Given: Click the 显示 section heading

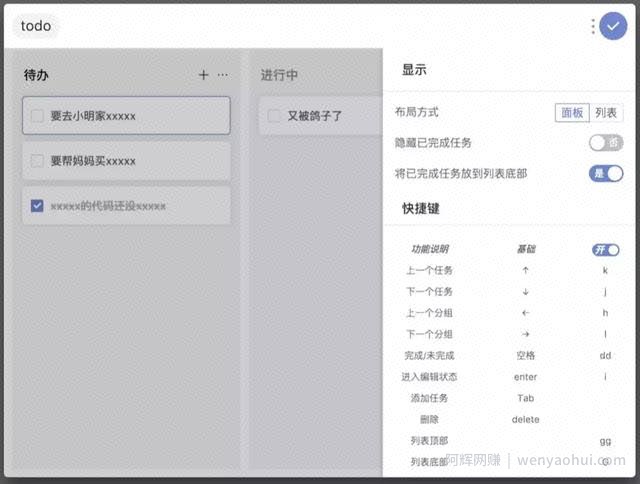Looking at the screenshot, I should (x=414, y=70).
